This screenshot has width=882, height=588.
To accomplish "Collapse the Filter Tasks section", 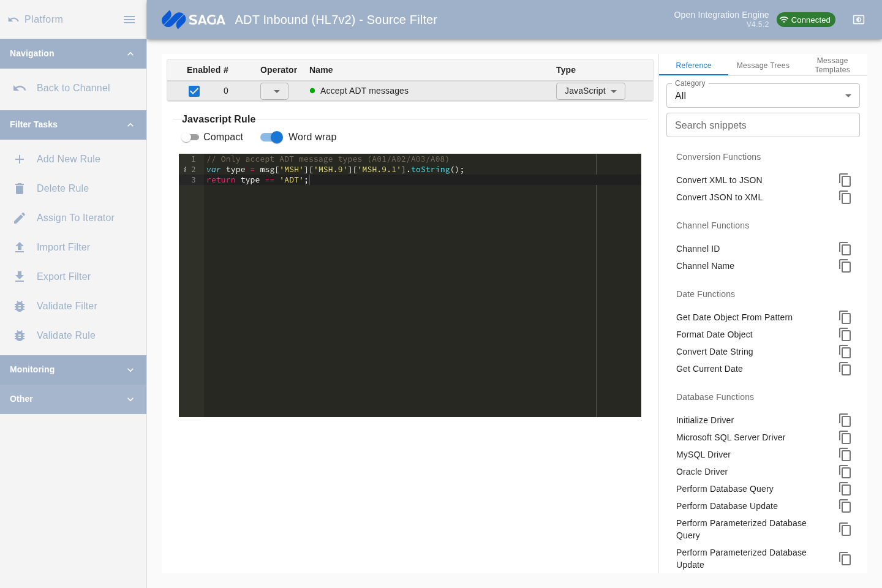I will (x=73, y=125).
